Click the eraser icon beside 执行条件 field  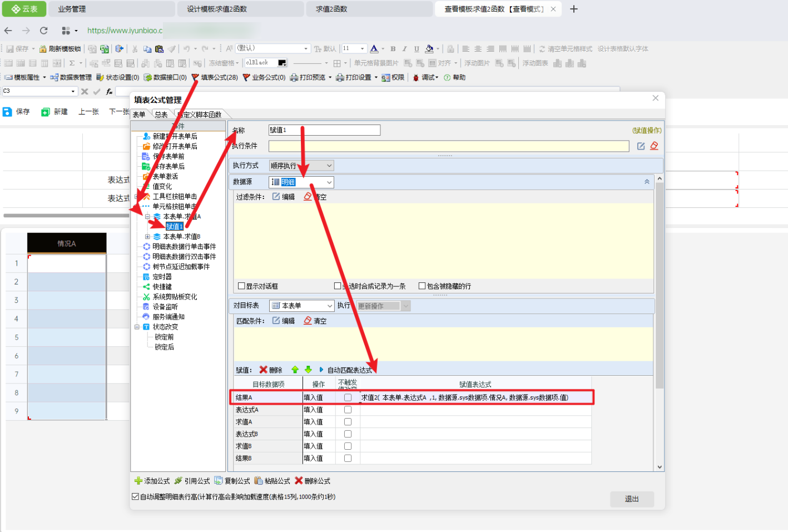click(654, 146)
